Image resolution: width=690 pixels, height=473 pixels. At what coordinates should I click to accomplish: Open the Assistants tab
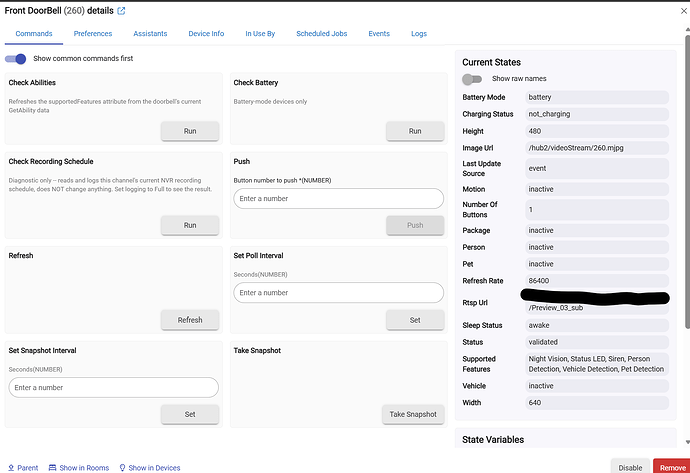[x=150, y=33]
